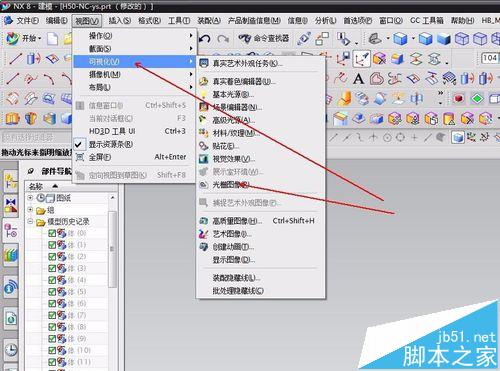Select 批处理隐藏线 menu entry
Viewport: 500px width, 371px height.
pos(260,291)
